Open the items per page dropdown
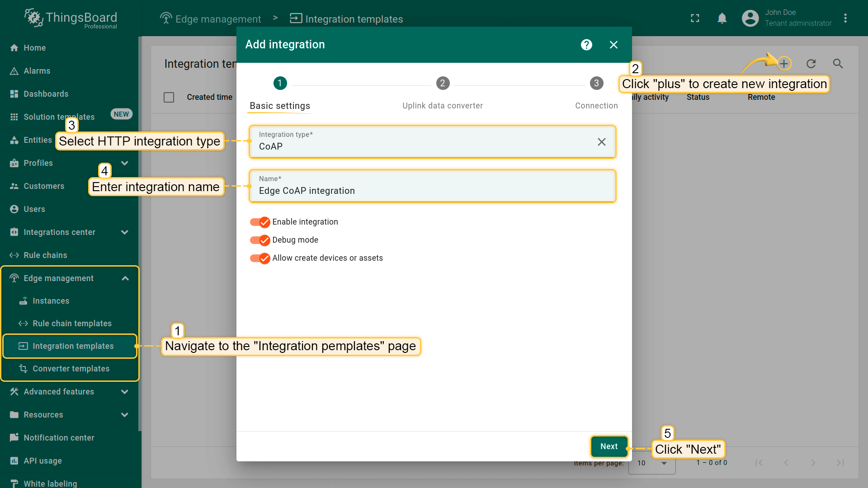868x488 pixels. coord(652,463)
